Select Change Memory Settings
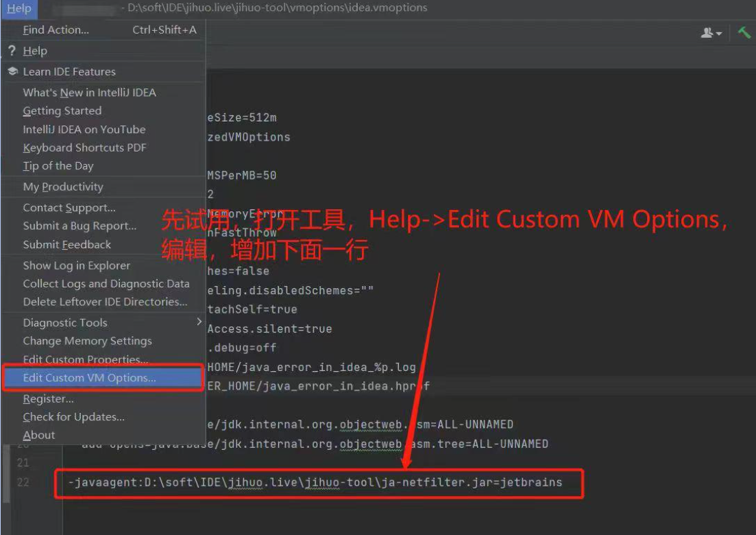The height and width of the screenshot is (535, 756). click(x=87, y=341)
